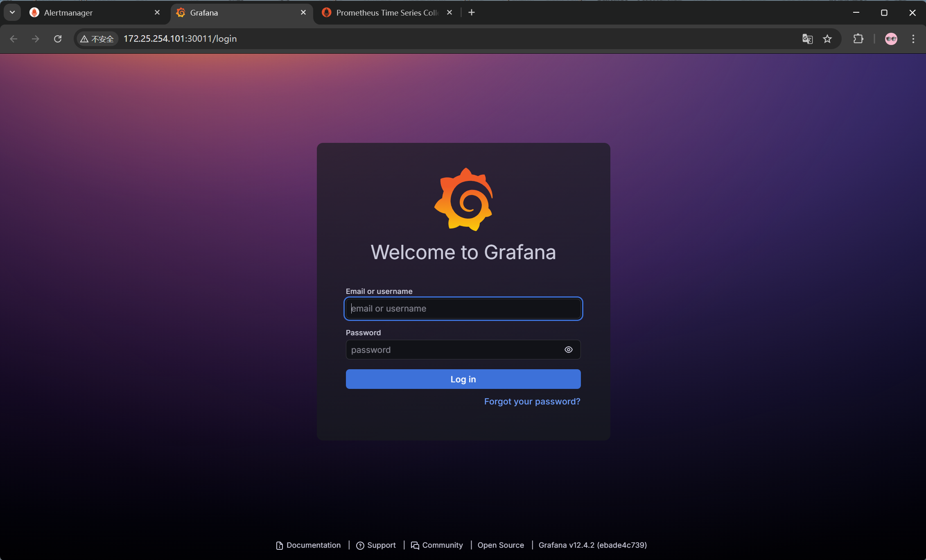926x560 pixels.
Task: Go back to previous page
Action: (14, 39)
